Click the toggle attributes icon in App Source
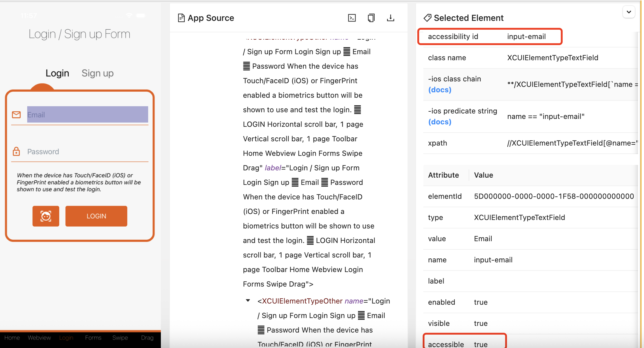Screen dimensions: 644x348 352,18
